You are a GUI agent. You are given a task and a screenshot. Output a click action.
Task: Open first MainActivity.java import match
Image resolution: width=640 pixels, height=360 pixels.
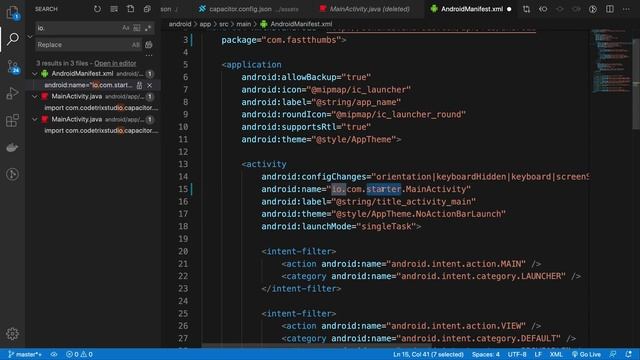pyautogui.click(x=100, y=108)
